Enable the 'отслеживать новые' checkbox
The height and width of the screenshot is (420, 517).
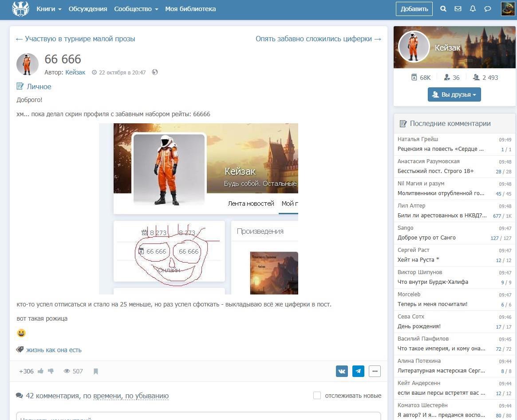pyautogui.click(x=317, y=396)
